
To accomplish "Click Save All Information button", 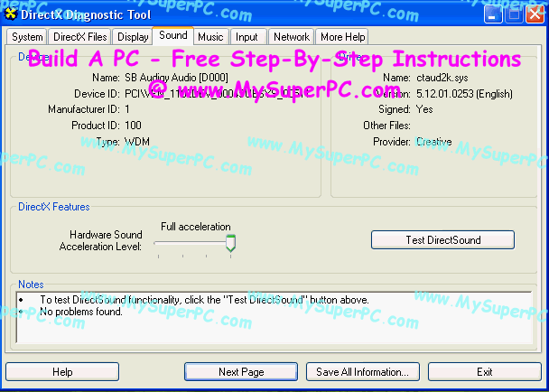I will click(x=363, y=372).
